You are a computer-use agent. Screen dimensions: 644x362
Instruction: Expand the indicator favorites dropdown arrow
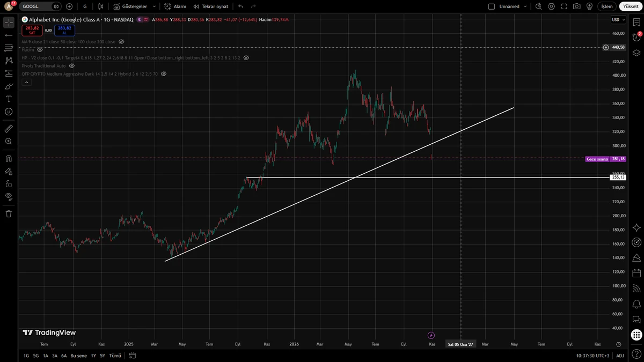(155, 6)
